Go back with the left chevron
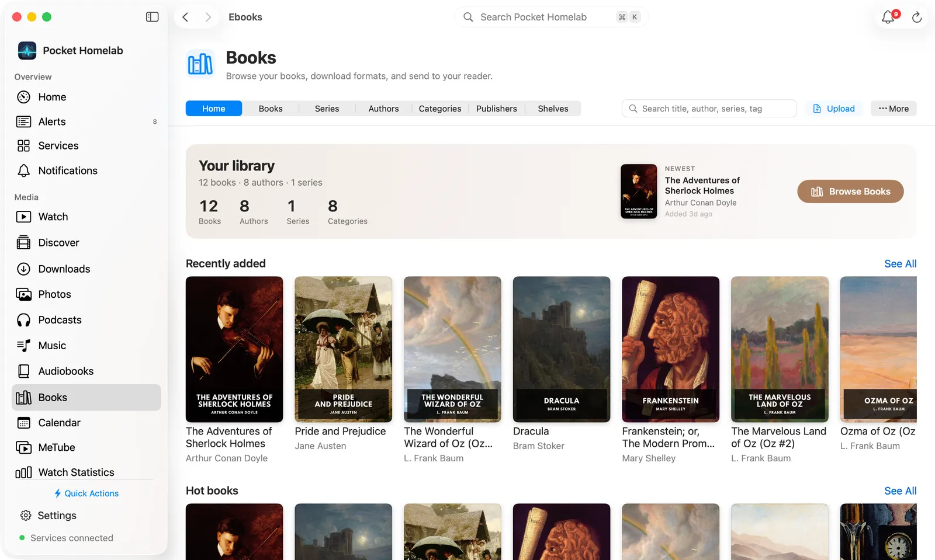 point(185,17)
